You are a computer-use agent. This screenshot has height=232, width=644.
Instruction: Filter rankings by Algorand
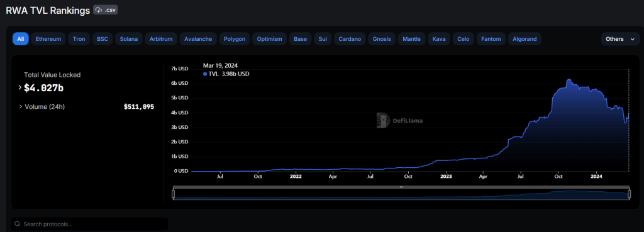525,39
